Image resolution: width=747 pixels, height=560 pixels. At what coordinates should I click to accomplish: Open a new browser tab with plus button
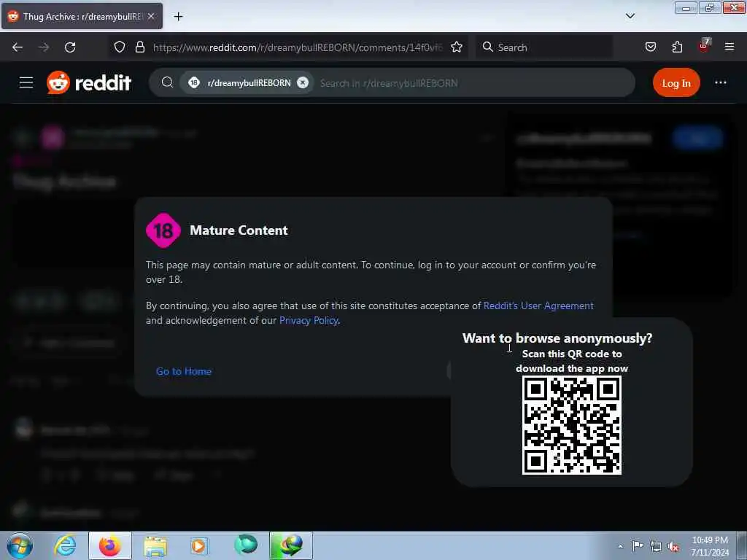click(178, 17)
